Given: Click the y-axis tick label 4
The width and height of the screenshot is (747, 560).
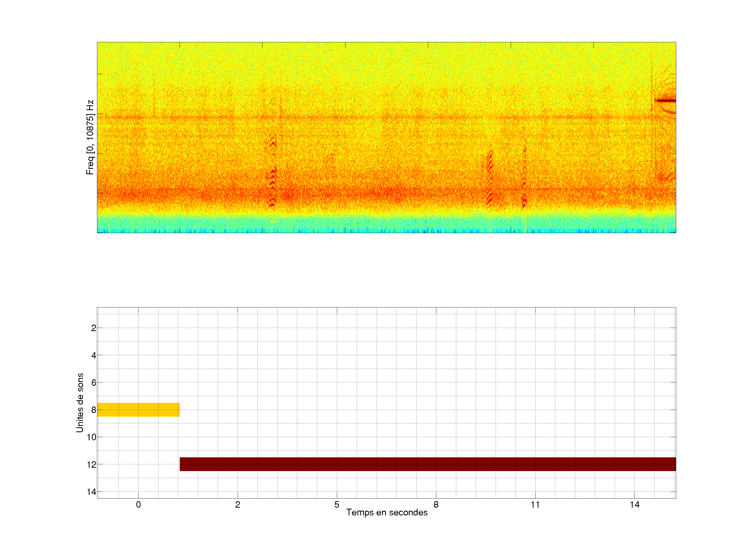Looking at the screenshot, I should 94,355.
